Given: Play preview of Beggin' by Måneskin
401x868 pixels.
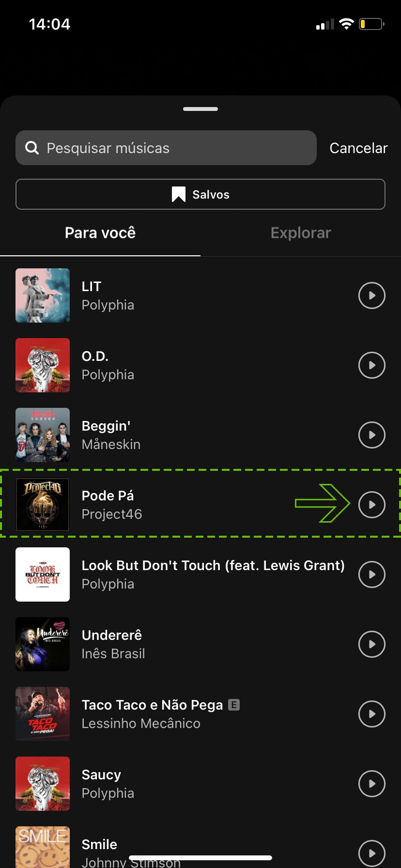Looking at the screenshot, I should click(x=371, y=435).
